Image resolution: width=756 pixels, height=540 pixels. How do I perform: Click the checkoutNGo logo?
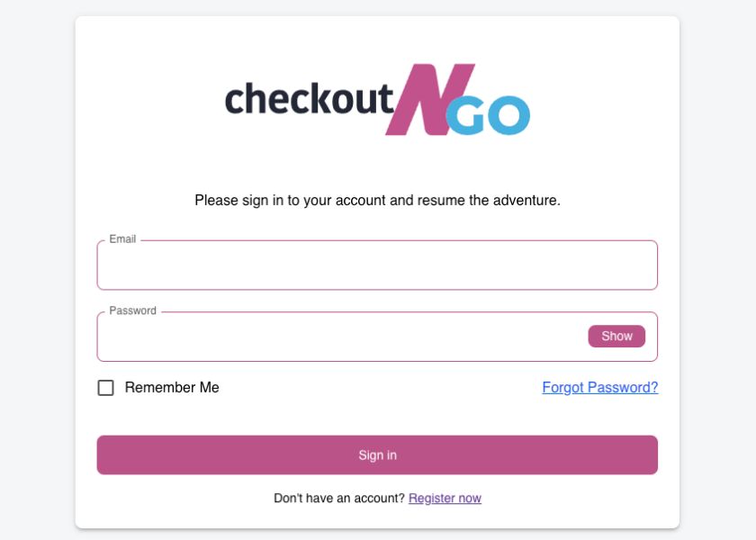point(377,99)
